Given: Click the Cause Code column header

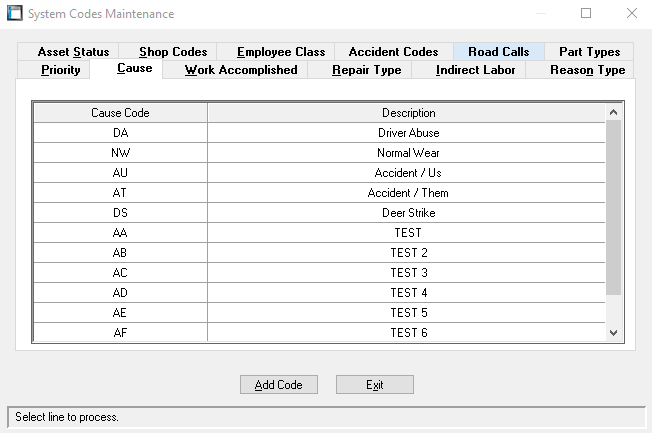Looking at the screenshot, I should pos(120,113).
